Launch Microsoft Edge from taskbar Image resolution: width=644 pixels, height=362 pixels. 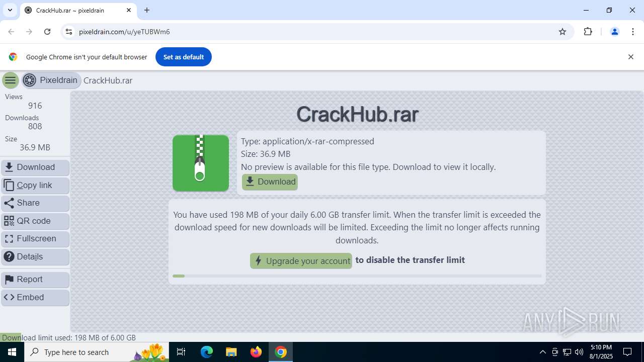pos(207,352)
